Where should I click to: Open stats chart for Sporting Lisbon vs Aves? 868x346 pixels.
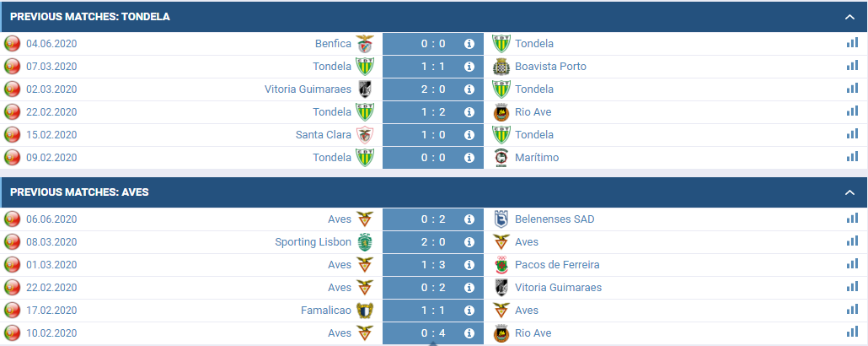click(x=852, y=241)
